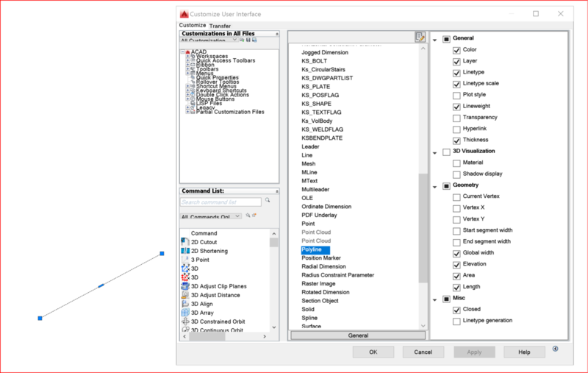Click the Apply button

(474, 352)
